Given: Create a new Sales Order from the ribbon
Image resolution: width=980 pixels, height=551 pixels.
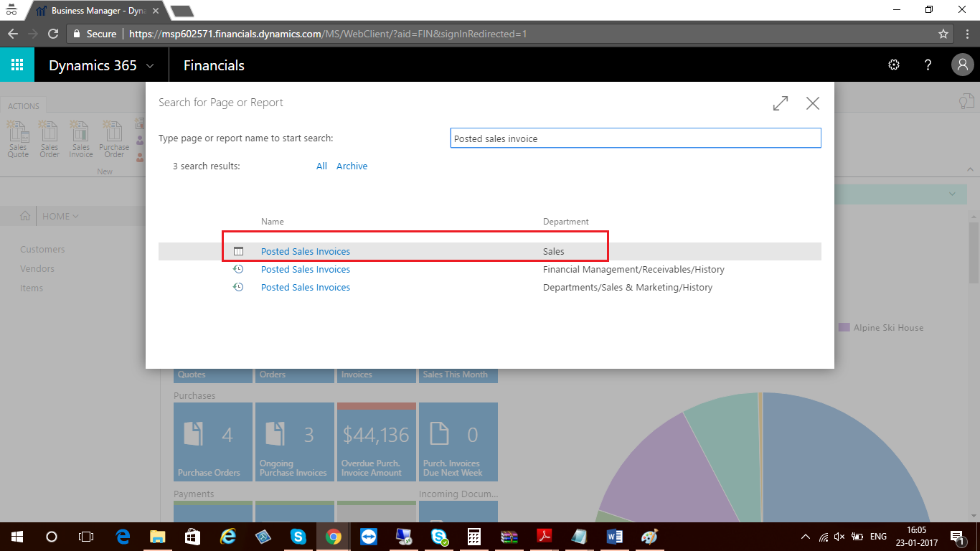Looking at the screenshot, I should [50, 140].
